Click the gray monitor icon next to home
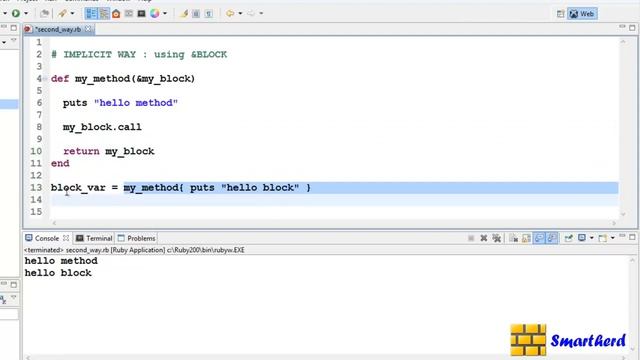Screen dimensions: 640x360 129,14
